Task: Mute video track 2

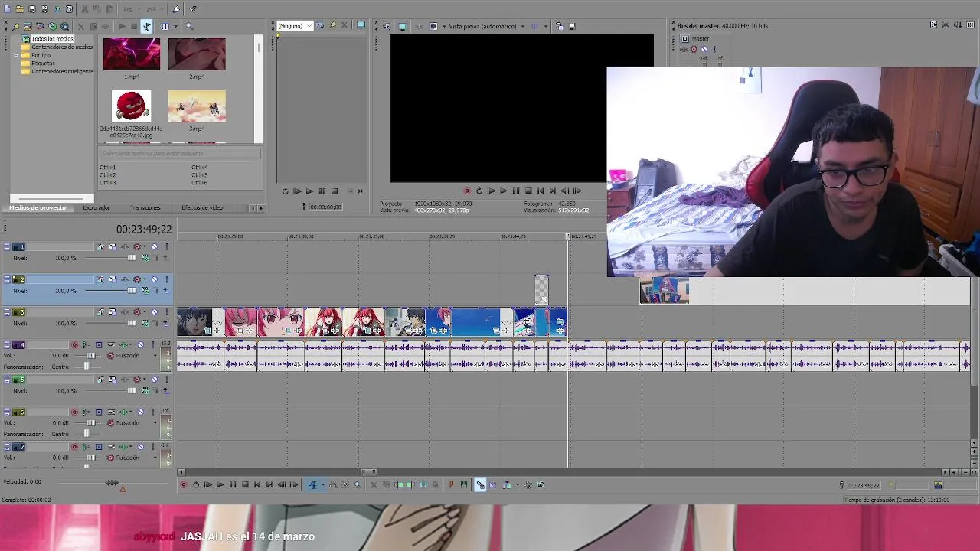Action: pos(154,279)
